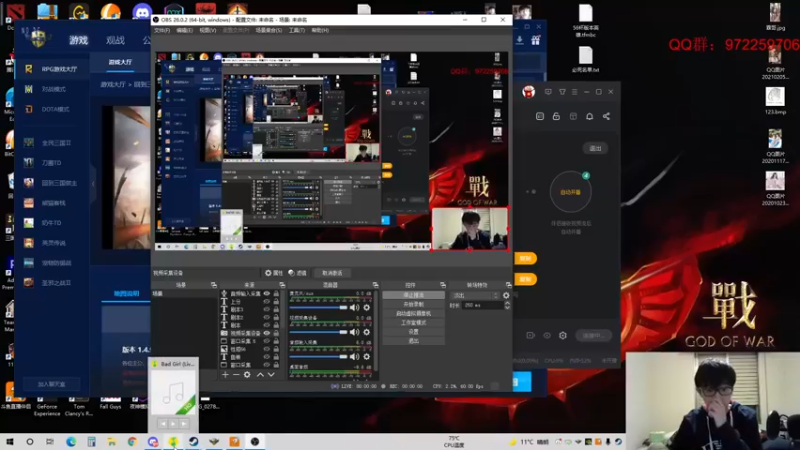The image size is (800, 450).
Task: Open Discord desktop shortcut
Action: 142,10
